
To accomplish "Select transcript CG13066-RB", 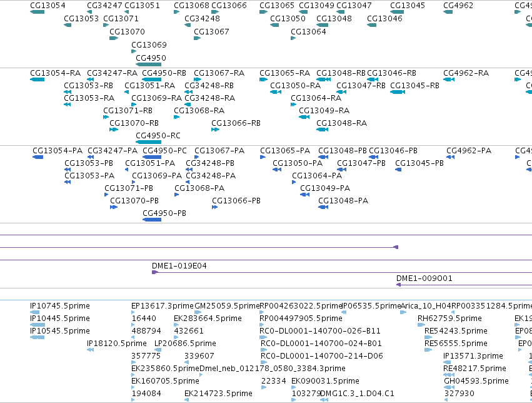I will pyautogui.click(x=215, y=130).
